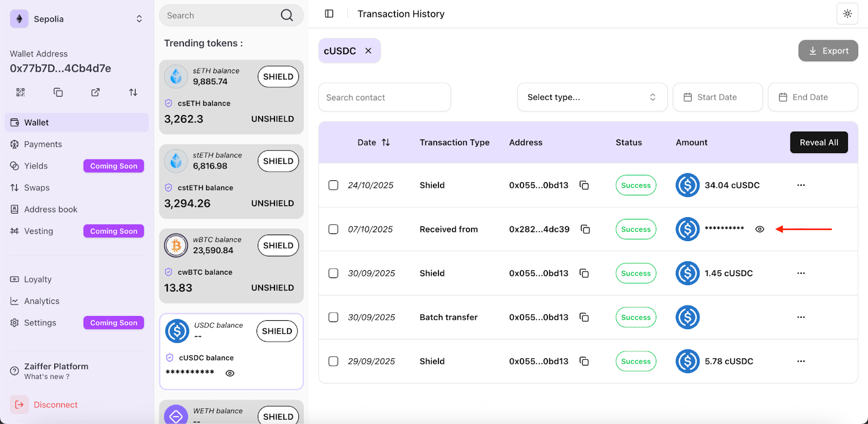
Task: Sort transactions by Date column arrows
Action: [386, 142]
